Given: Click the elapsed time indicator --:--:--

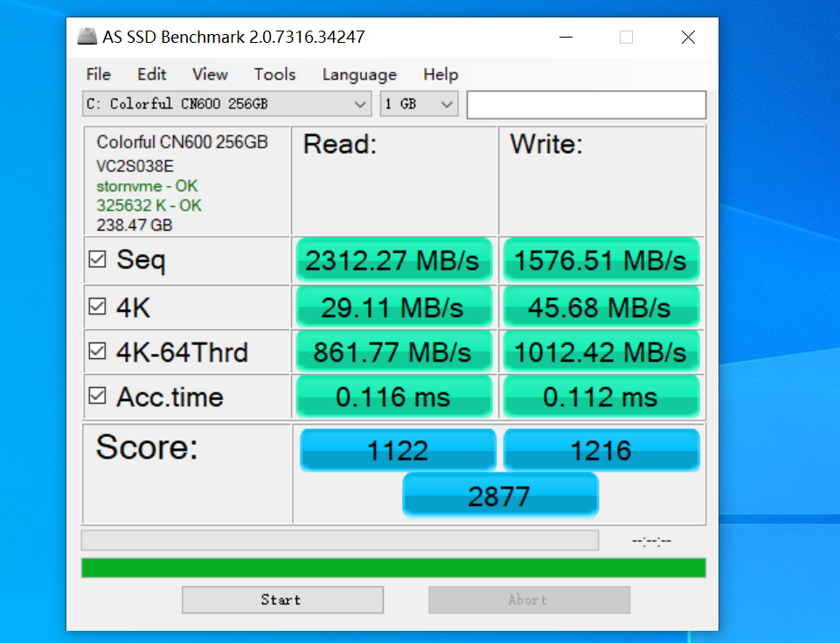Looking at the screenshot, I should 651,541.
